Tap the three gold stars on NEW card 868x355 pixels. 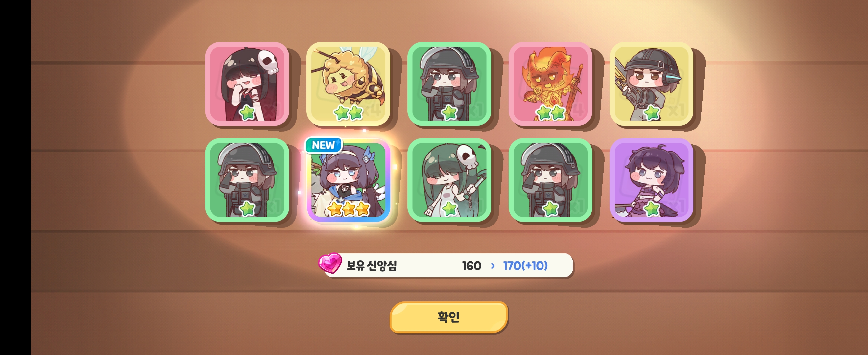pyautogui.click(x=349, y=209)
